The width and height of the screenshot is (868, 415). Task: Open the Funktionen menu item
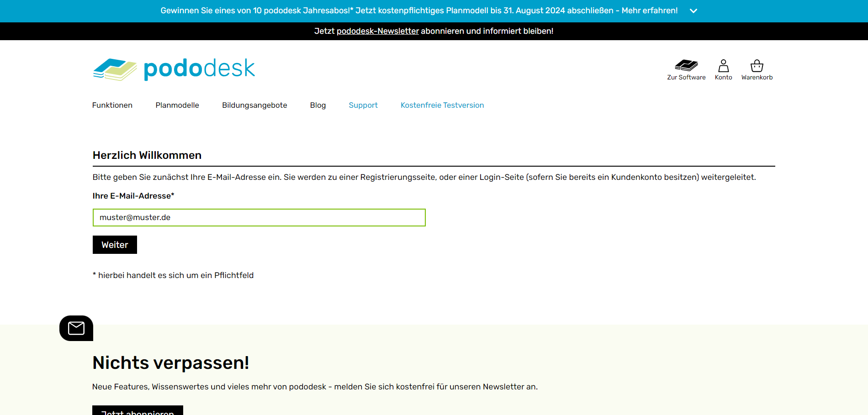click(x=112, y=105)
